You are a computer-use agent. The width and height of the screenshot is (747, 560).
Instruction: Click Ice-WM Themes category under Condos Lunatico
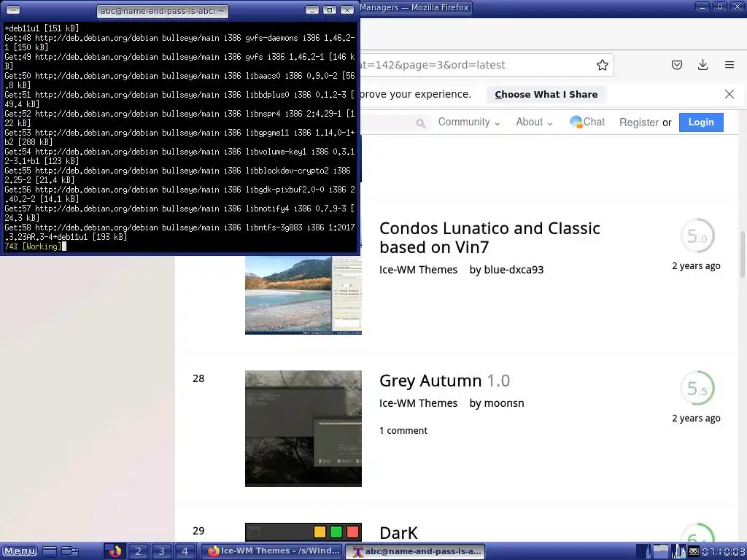(418, 270)
